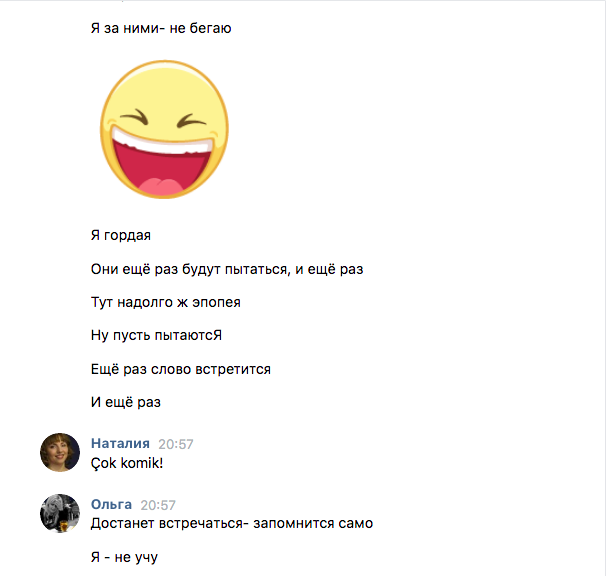Click the sender name Ольга

point(111,504)
